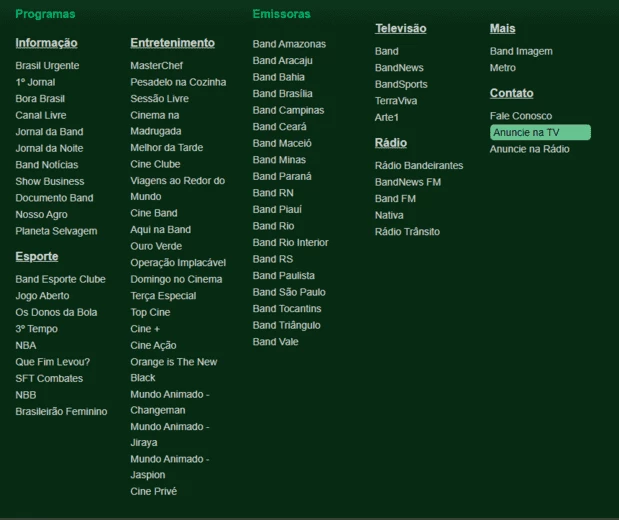Open the TerraViva link
Screen dimensions: 619x520
pyautogui.click(x=396, y=101)
